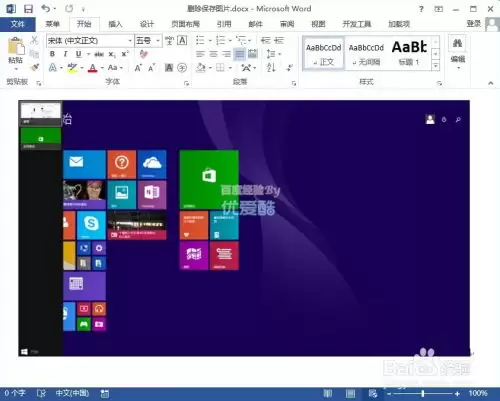Center align the paragraph text

pyautogui.click(x=213, y=54)
